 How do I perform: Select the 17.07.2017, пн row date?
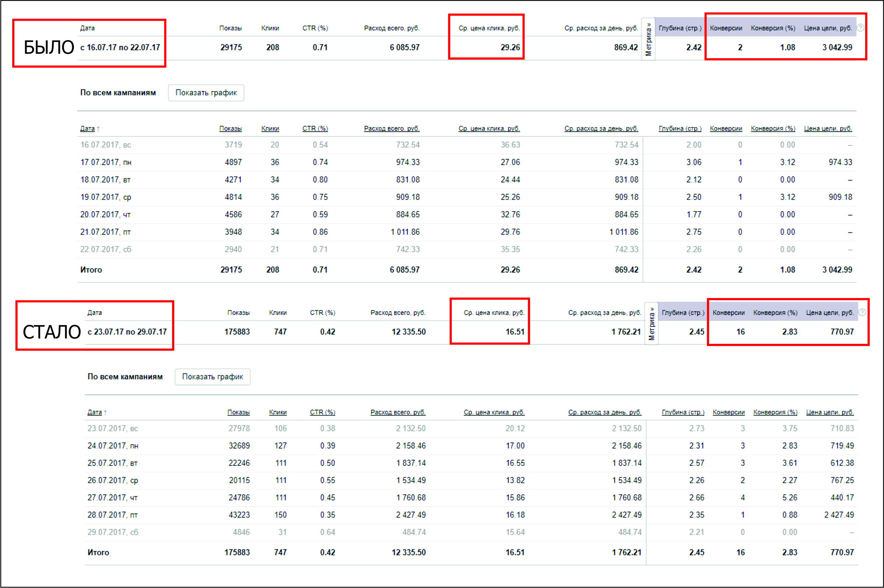pyautogui.click(x=106, y=162)
